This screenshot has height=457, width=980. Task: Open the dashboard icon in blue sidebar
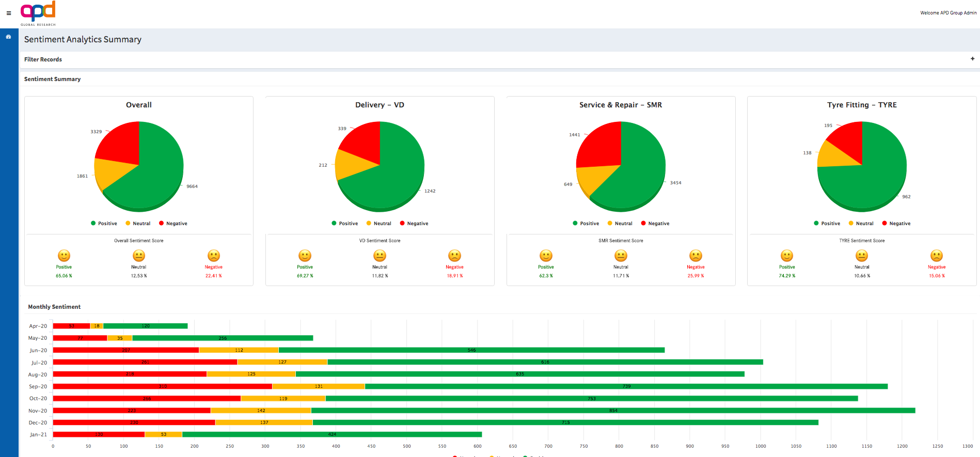(9, 37)
